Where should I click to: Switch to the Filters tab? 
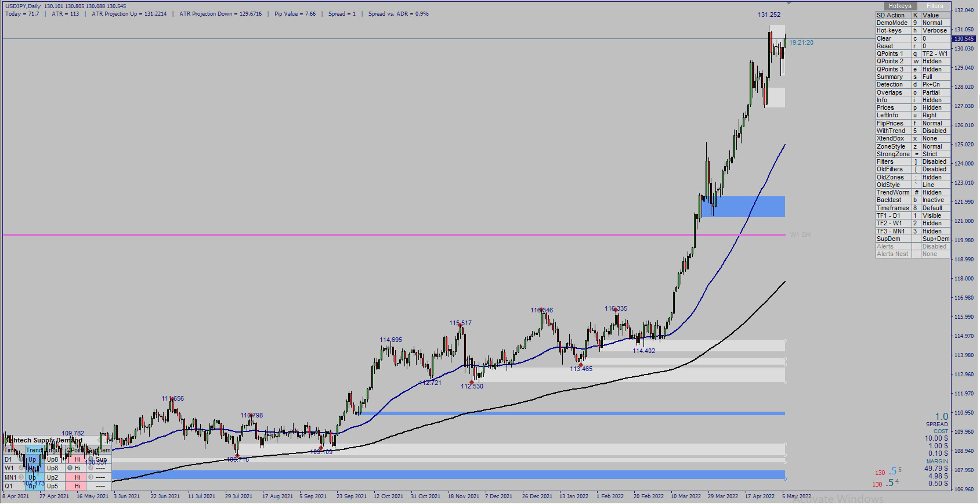tap(935, 6)
